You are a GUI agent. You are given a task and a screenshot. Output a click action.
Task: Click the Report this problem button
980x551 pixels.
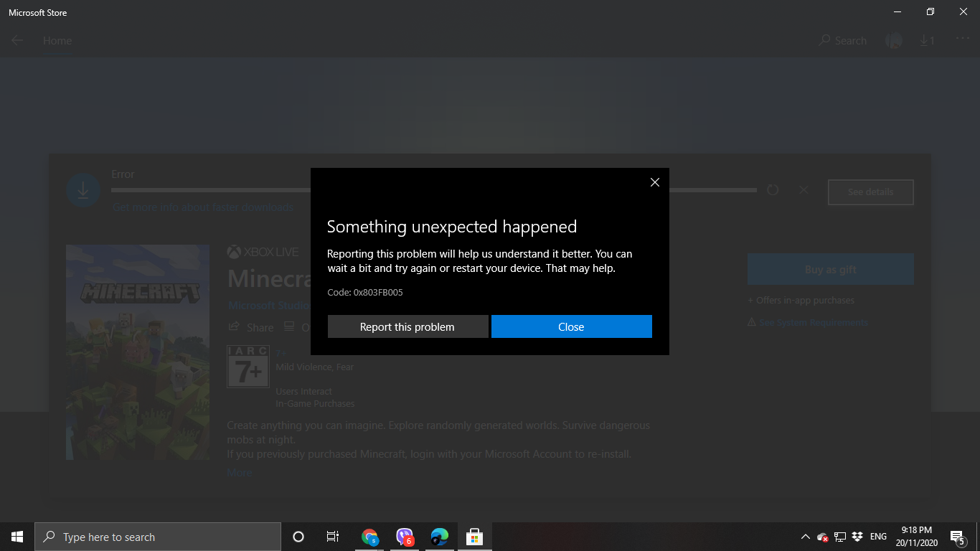click(407, 326)
